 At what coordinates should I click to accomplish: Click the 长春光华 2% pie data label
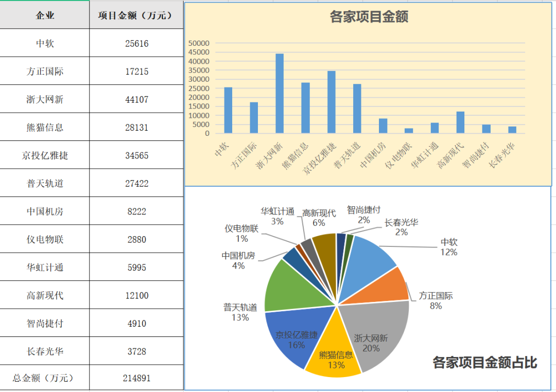402,227
